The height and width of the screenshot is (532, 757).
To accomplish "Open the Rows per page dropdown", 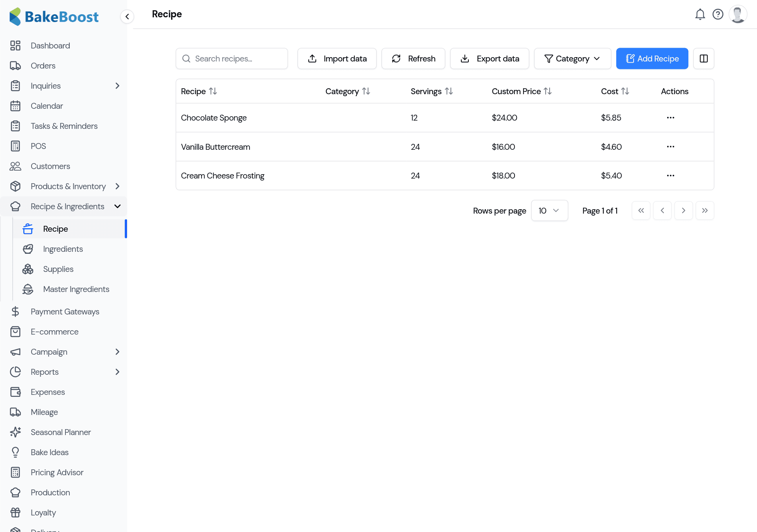I will pos(549,210).
